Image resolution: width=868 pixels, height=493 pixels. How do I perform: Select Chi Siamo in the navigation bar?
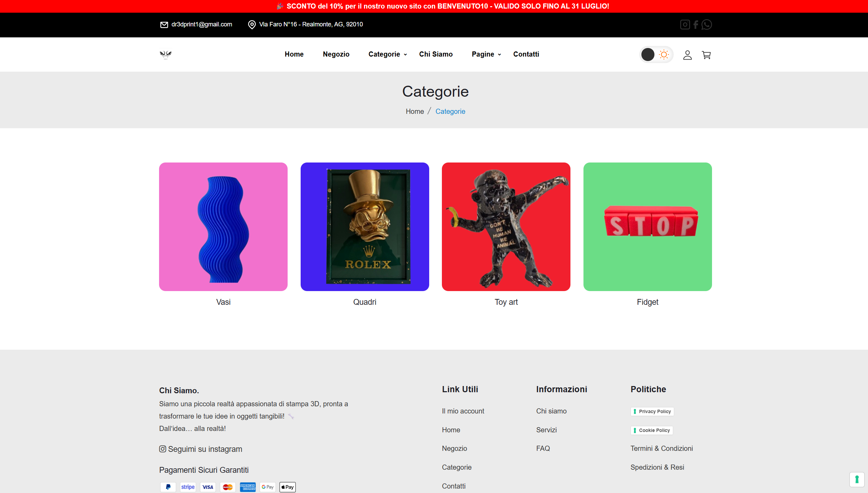[436, 54]
